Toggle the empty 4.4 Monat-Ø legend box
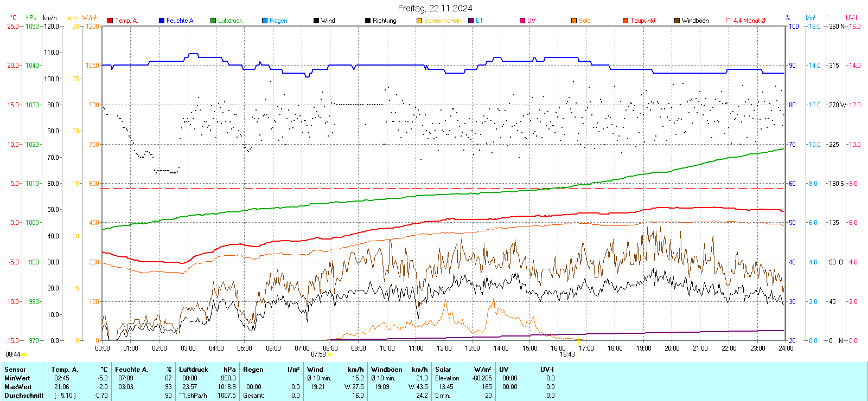This screenshot has width=868, height=401. click(x=729, y=21)
